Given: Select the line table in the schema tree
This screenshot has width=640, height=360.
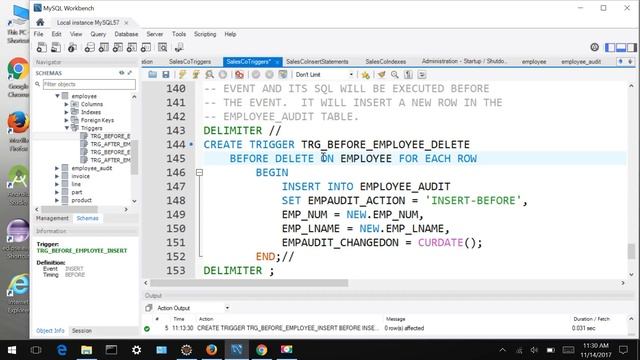Looking at the screenshot, I should [76, 184].
